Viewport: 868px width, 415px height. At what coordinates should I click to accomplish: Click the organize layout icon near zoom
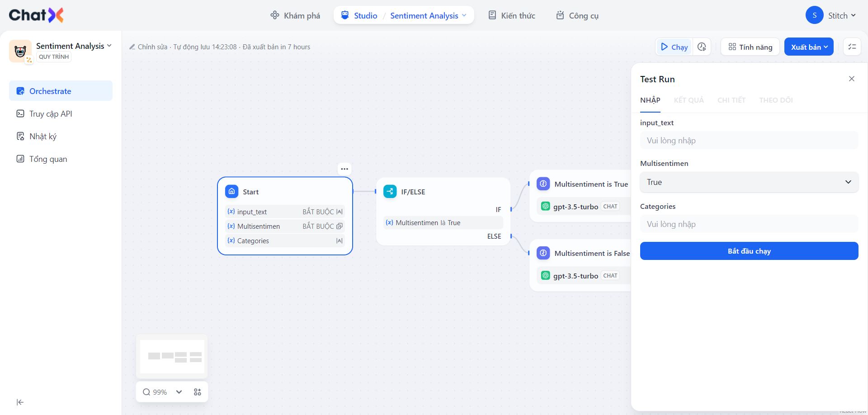coord(198,392)
